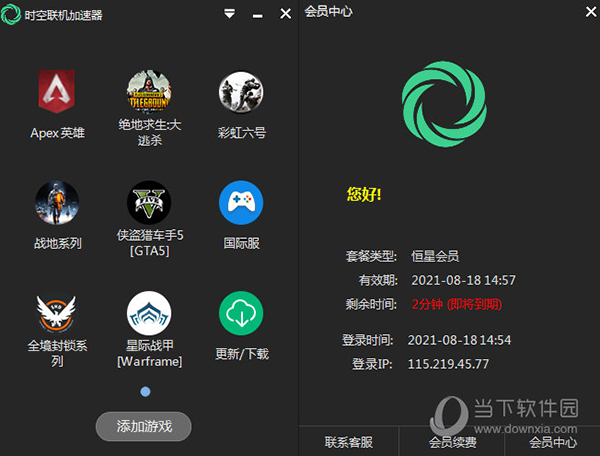Close the 会员中心 panel
The height and width of the screenshot is (456, 600).
[x=585, y=12]
